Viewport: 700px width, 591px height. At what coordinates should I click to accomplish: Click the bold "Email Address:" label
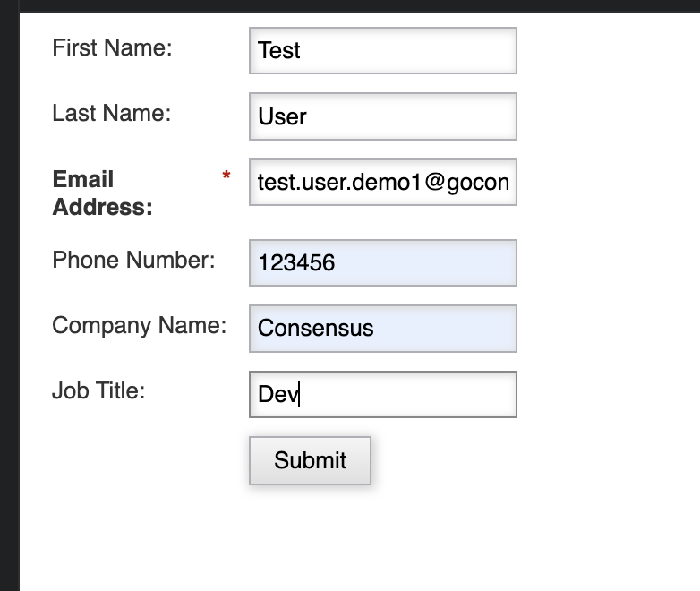click(x=103, y=193)
